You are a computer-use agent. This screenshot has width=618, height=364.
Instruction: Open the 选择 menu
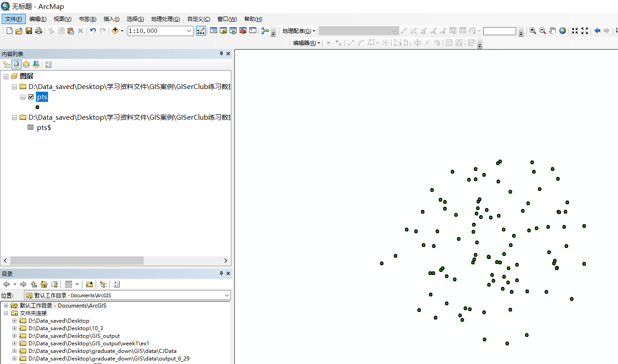click(135, 19)
